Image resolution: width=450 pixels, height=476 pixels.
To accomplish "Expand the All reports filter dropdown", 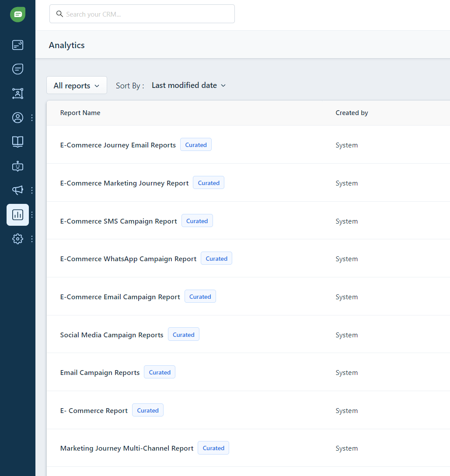I will (x=77, y=86).
